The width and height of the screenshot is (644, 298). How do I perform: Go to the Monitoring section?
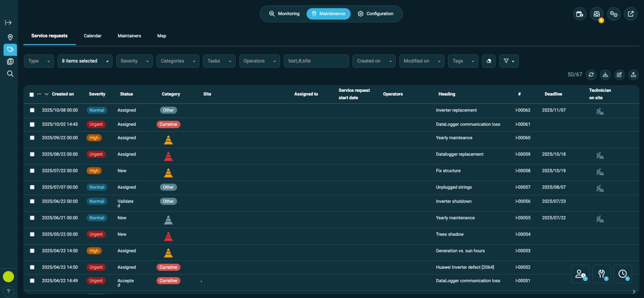[284, 14]
